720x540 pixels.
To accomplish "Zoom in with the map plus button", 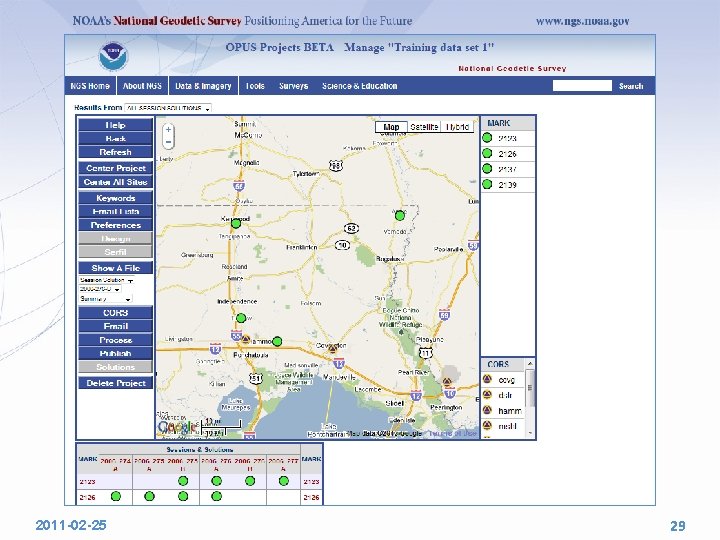I will [169, 129].
